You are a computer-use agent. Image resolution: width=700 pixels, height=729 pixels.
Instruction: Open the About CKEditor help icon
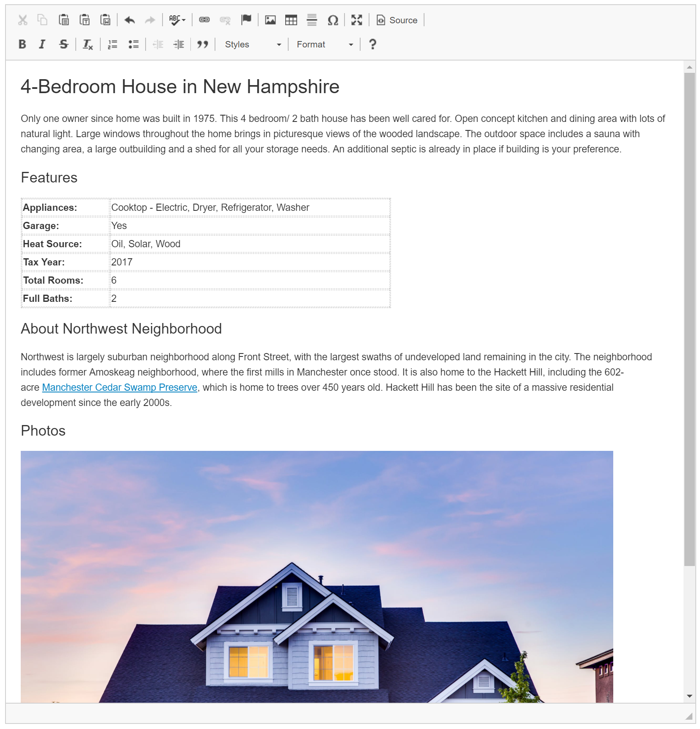click(x=372, y=44)
